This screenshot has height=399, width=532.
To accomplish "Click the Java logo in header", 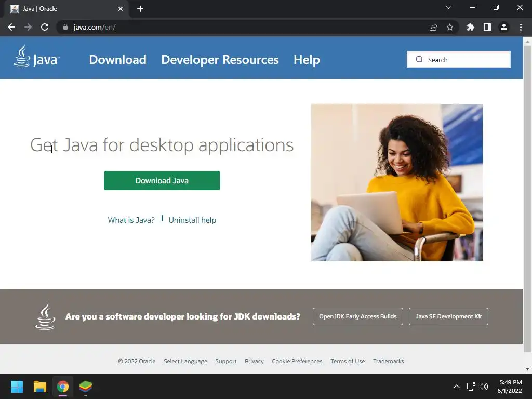I will tap(37, 56).
